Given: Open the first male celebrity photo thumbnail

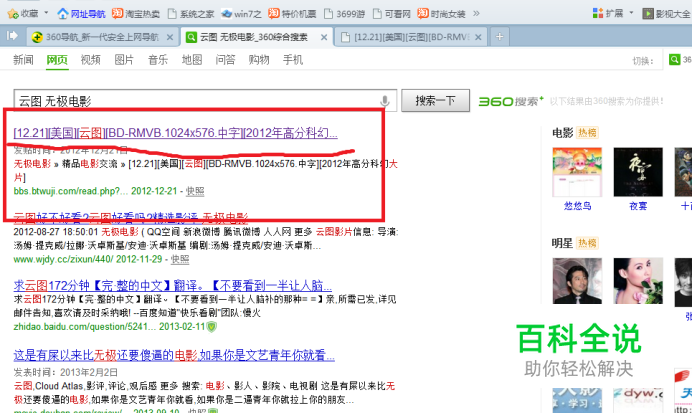Looking at the screenshot, I should (577, 281).
